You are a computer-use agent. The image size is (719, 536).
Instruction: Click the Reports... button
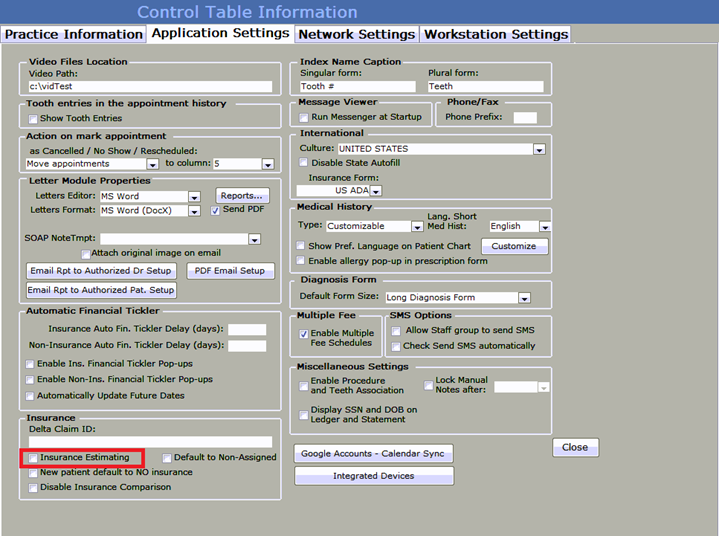pyautogui.click(x=242, y=195)
